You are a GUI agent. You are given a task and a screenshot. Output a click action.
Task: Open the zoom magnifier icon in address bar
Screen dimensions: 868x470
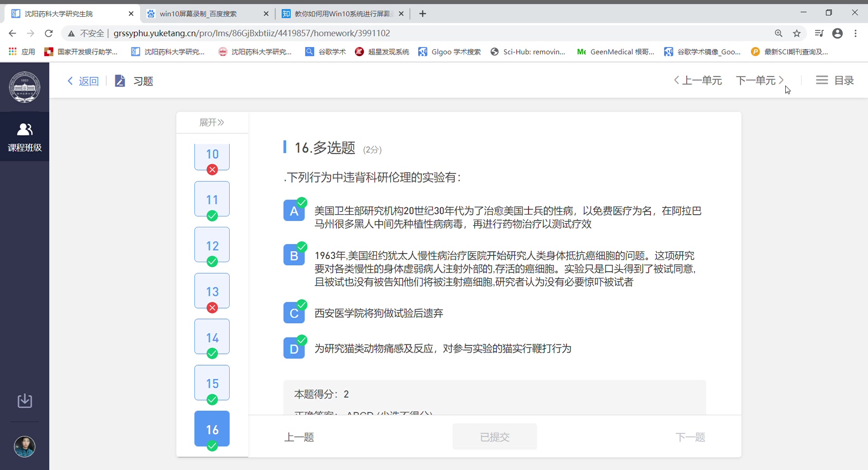[778, 33]
